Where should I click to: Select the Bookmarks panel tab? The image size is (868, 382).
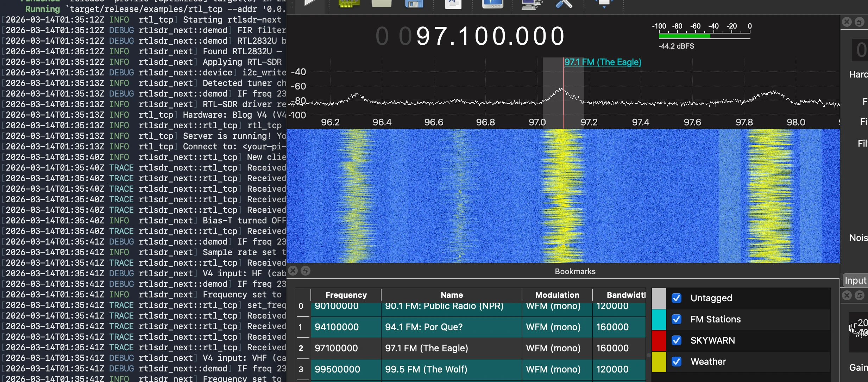coord(575,271)
